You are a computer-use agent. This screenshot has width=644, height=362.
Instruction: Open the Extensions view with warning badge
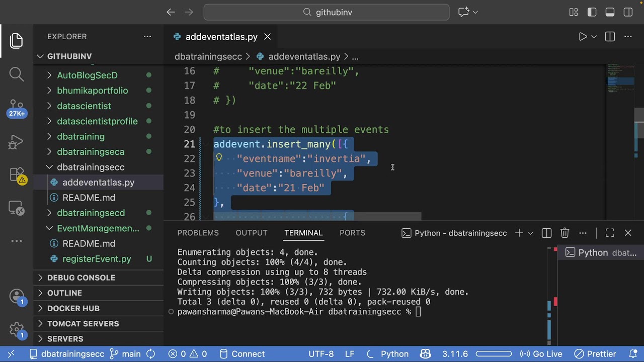coord(17,175)
